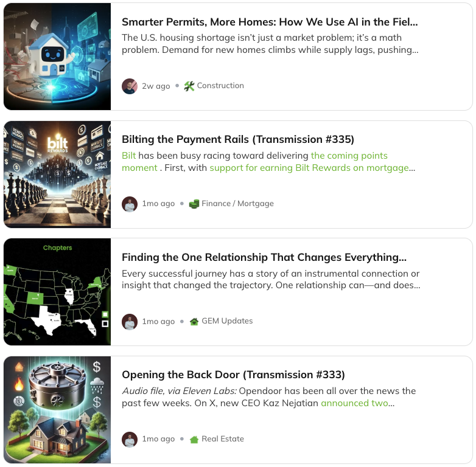Filter by the Construction category label
The width and height of the screenshot is (476, 467).
(x=220, y=86)
